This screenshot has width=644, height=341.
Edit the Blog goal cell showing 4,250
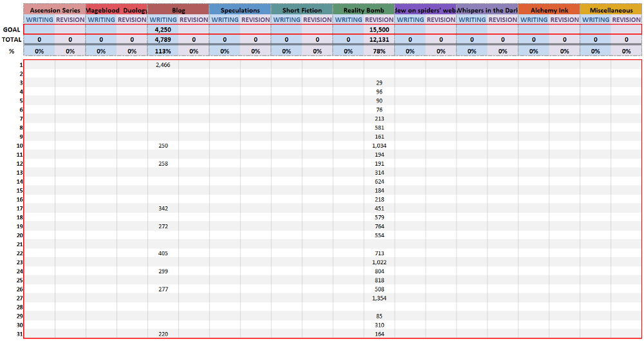coord(163,30)
